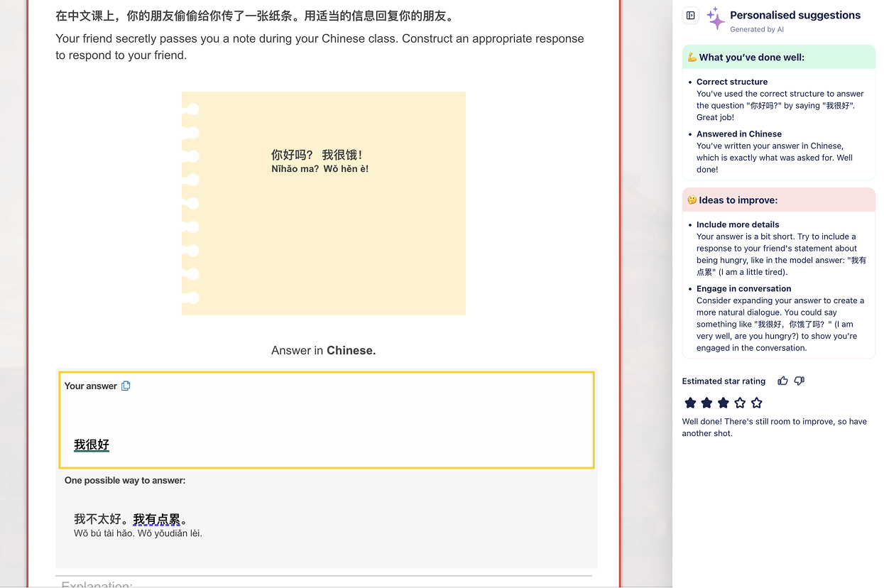Click the fifth empty rating star
Image resolution: width=884 pixels, height=588 pixels.
coord(757,403)
